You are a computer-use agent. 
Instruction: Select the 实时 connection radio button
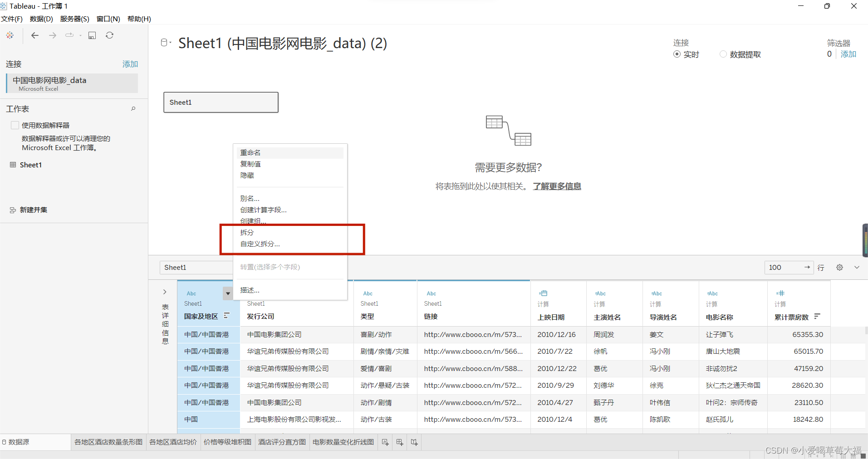(x=677, y=54)
